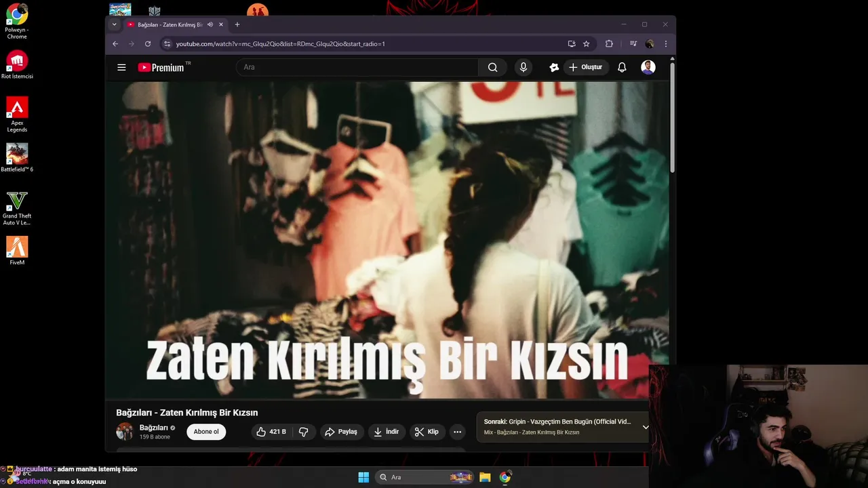
Task: Open the Chrome tab search dropdown
Action: click(x=114, y=24)
